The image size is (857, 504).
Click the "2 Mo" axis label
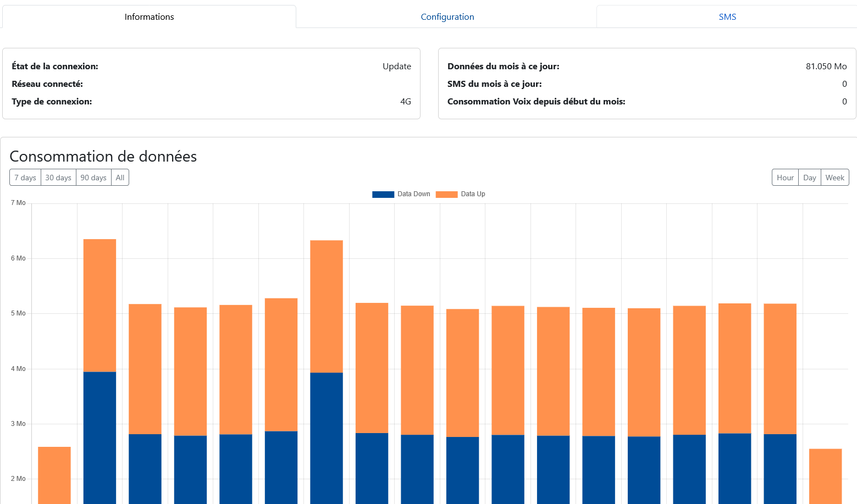pos(18,479)
